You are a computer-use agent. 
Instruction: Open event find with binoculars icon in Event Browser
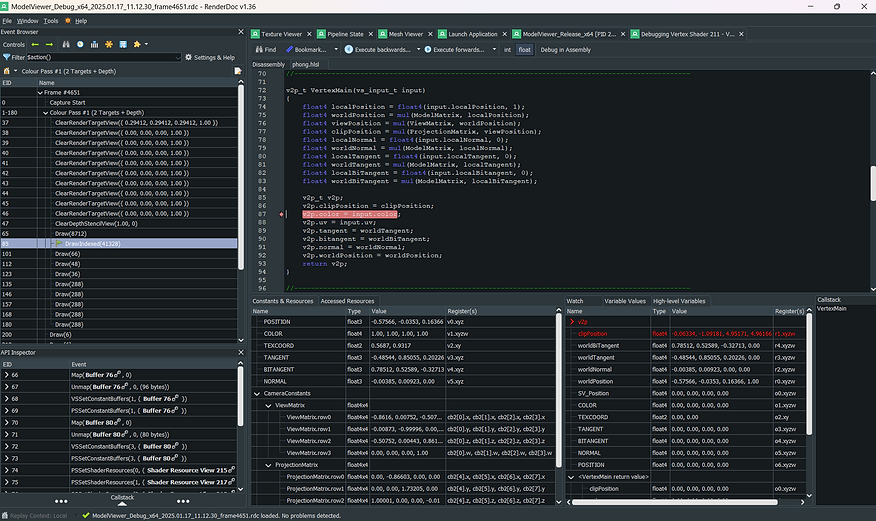[x=66, y=44]
